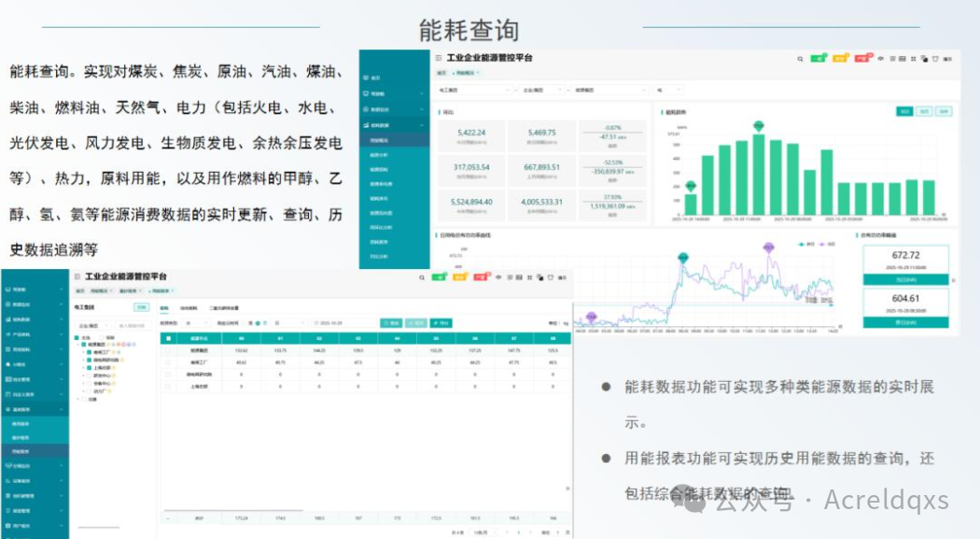Click shield icon in upper dashboard header
The width and height of the screenshot is (980, 539).
935,59
